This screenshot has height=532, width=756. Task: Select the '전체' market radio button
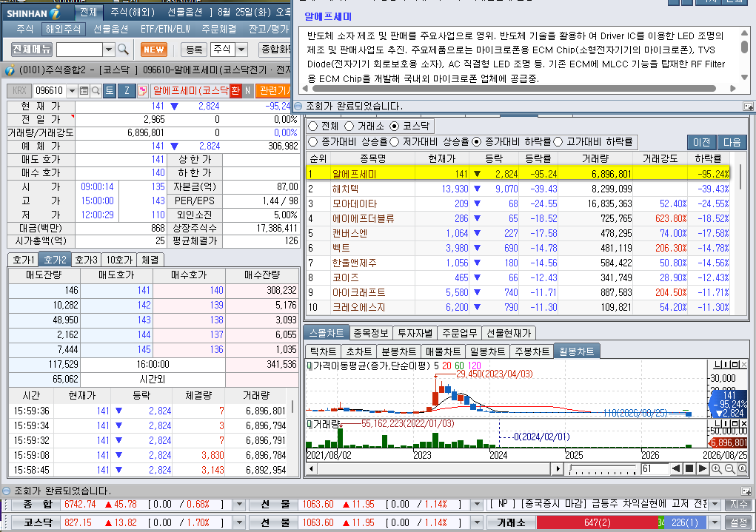point(313,127)
